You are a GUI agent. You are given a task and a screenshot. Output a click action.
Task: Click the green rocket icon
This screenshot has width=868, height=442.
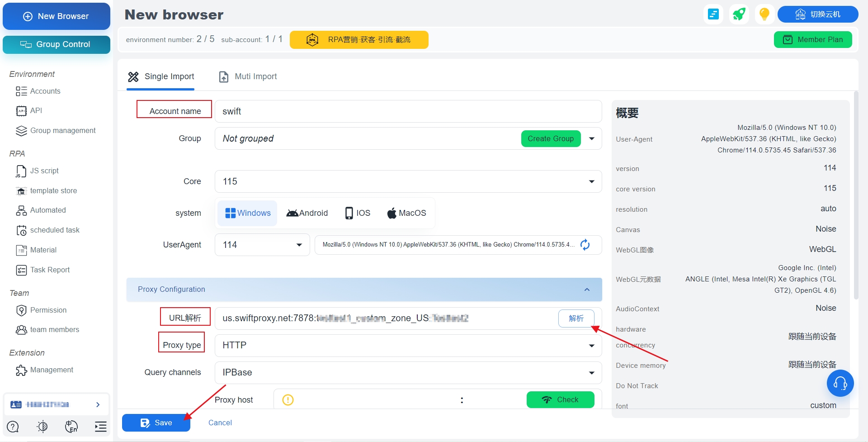tap(739, 14)
